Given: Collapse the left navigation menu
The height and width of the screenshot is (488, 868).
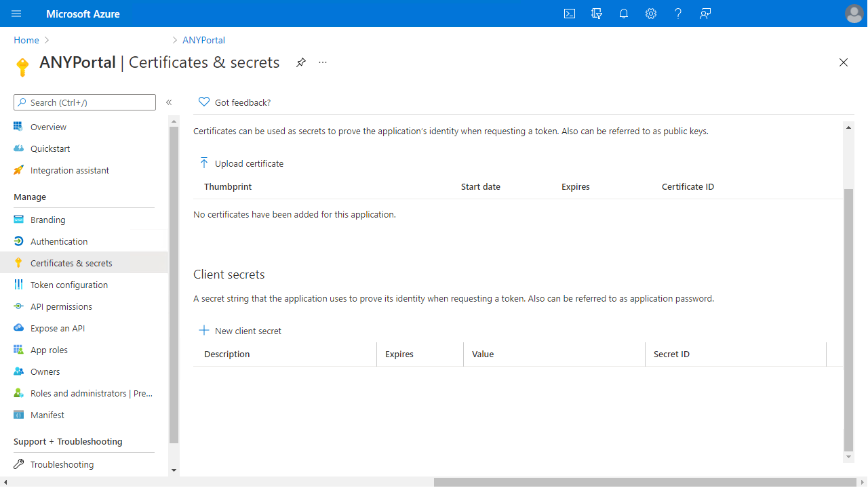Looking at the screenshot, I should (169, 102).
